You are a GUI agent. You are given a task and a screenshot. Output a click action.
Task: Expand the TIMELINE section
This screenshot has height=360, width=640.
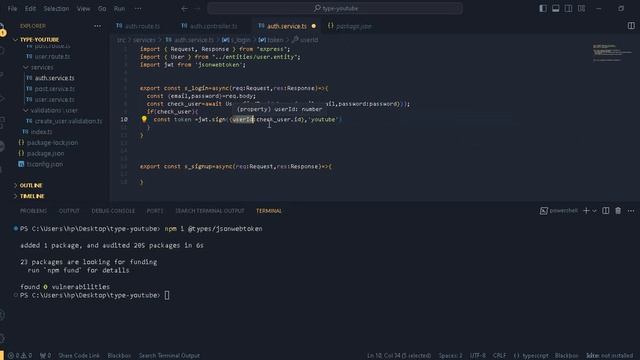click(x=32, y=196)
